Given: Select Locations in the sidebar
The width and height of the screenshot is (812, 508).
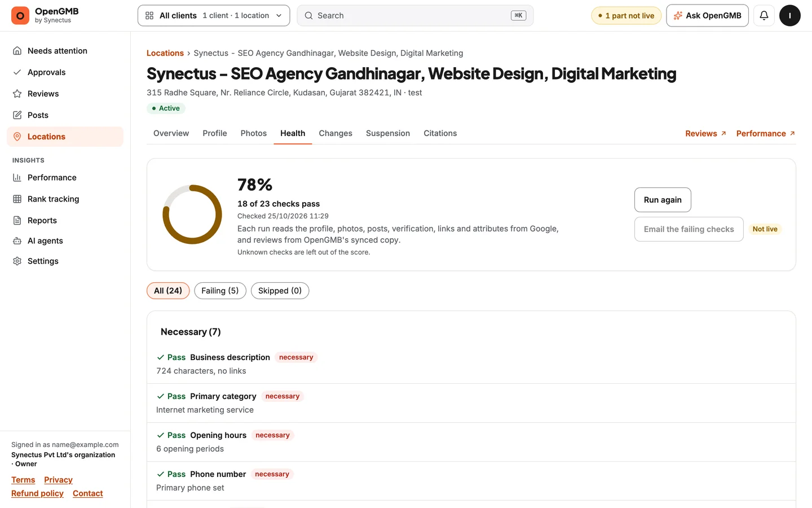Looking at the screenshot, I should click(65, 137).
